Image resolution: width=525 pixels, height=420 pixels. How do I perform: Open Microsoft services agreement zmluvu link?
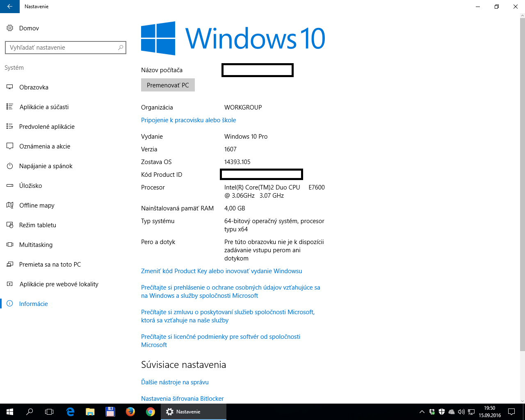228,316
